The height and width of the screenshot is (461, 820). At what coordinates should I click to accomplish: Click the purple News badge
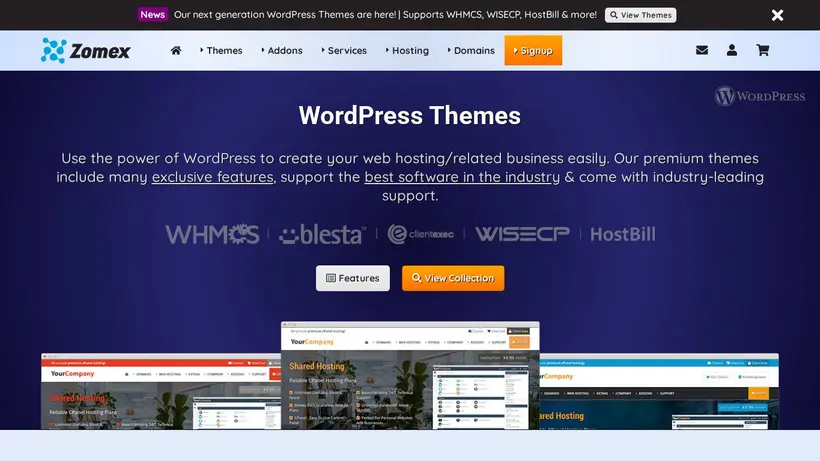(x=153, y=15)
